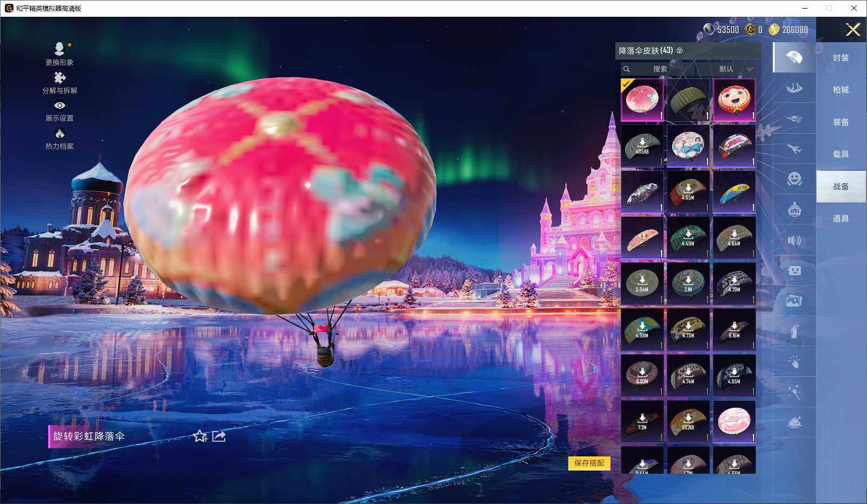The height and width of the screenshot is (504, 867).
Task: Click the 保存搭配 save button
Action: (x=589, y=463)
